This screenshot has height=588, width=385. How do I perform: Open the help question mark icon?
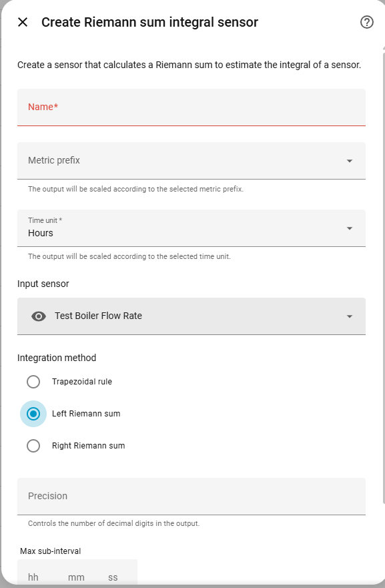click(x=366, y=22)
